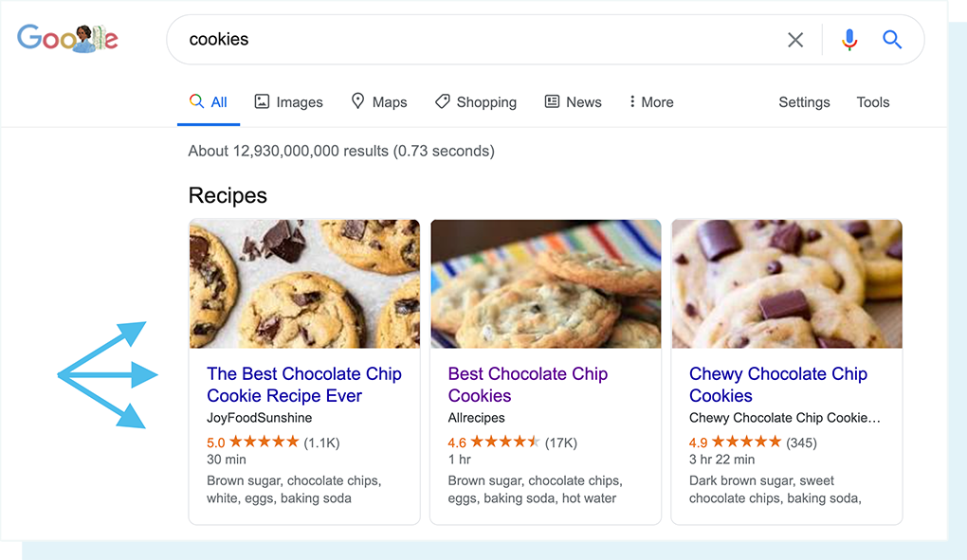
Task: Click the camera icon beside Images
Action: coord(261,101)
